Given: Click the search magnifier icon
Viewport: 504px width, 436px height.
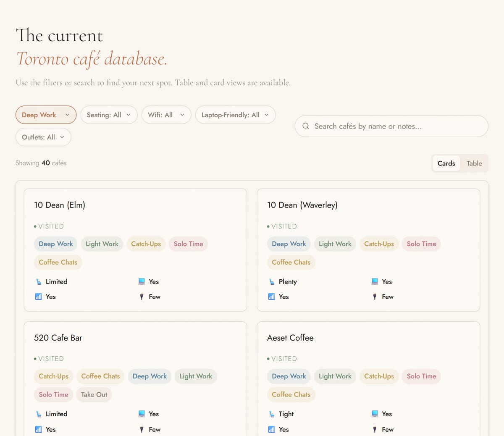Looking at the screenshot, I should [x=306, y=126].
